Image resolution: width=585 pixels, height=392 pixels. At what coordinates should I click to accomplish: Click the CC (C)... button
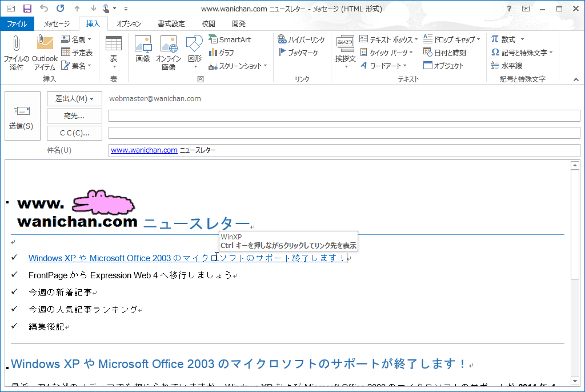[x=74, y=133]
